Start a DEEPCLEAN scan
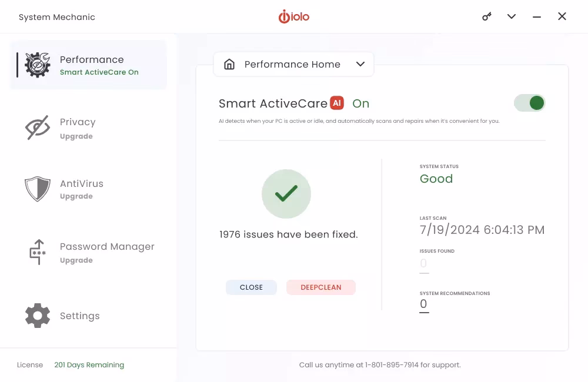588x382 pixels. 321,287
